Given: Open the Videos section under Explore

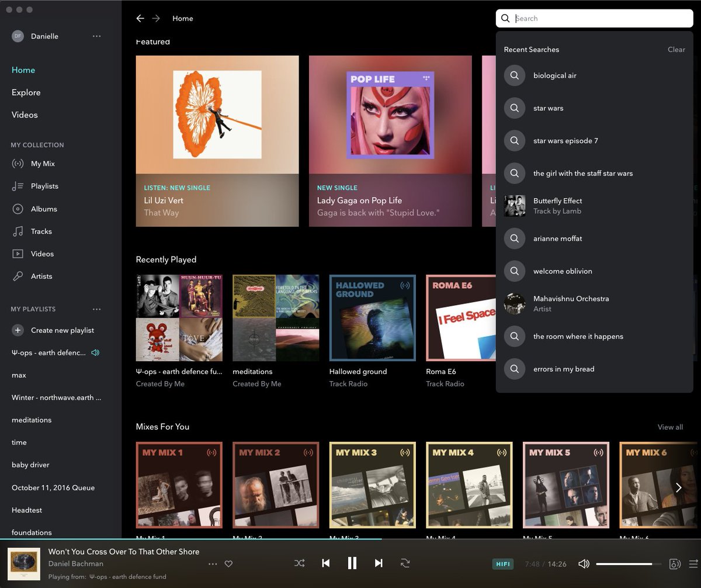Looking at the screenshot, I should pyautogui.click(x=25, y=115).
